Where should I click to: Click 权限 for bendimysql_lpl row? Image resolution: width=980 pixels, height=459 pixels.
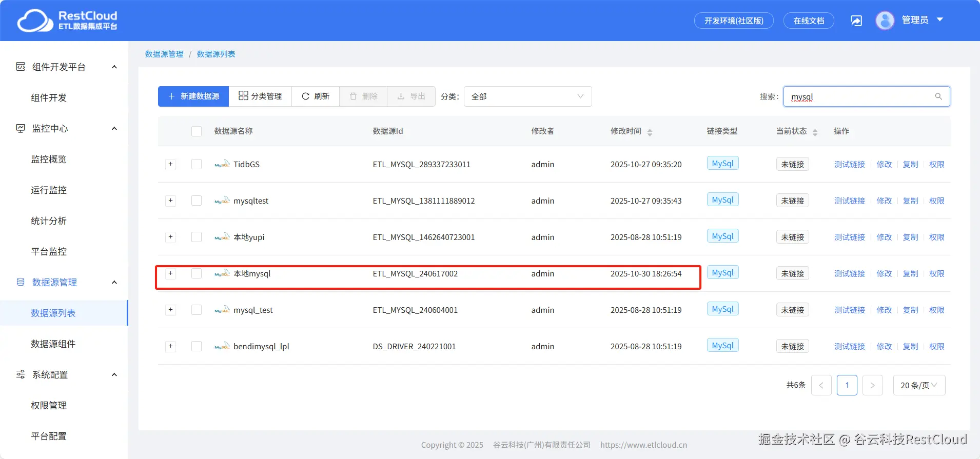pos(937,346)
